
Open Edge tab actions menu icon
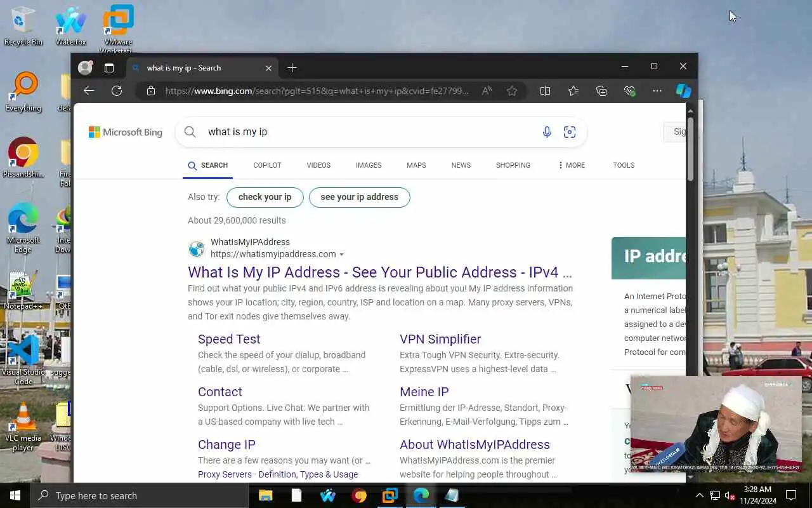109,68
